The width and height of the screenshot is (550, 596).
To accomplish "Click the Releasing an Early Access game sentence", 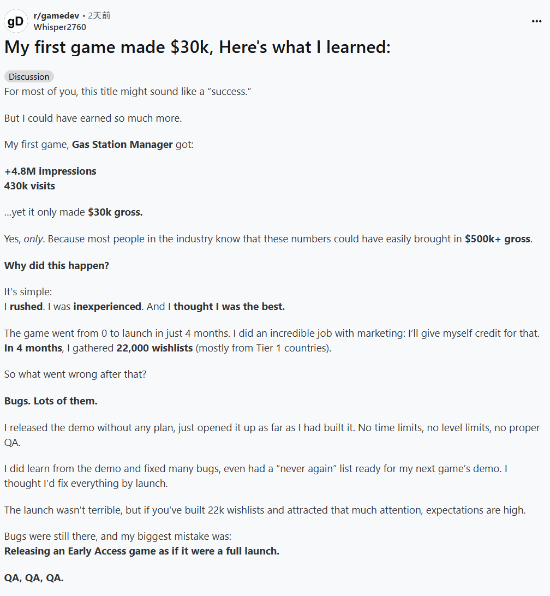I will tap(142, 552).
